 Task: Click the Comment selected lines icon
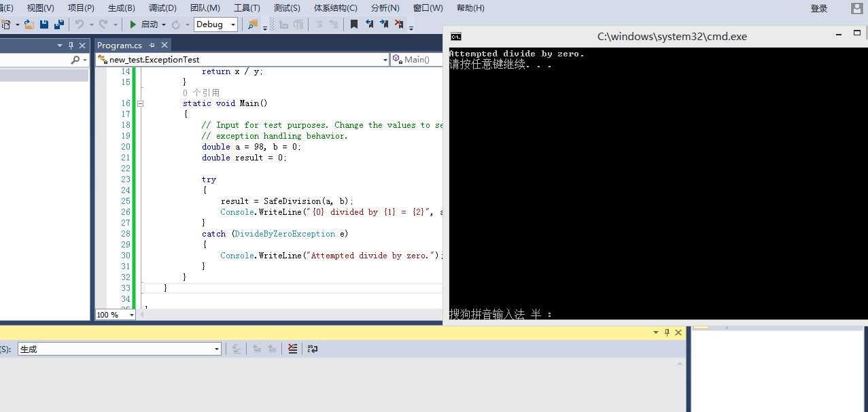pyautogui.click(x=318, y=24)
